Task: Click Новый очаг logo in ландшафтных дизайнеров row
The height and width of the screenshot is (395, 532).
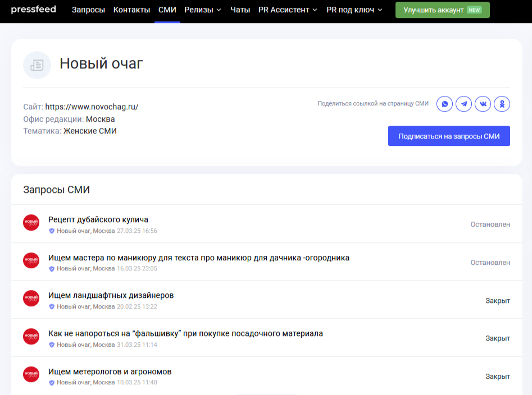Action: (31, 298)
